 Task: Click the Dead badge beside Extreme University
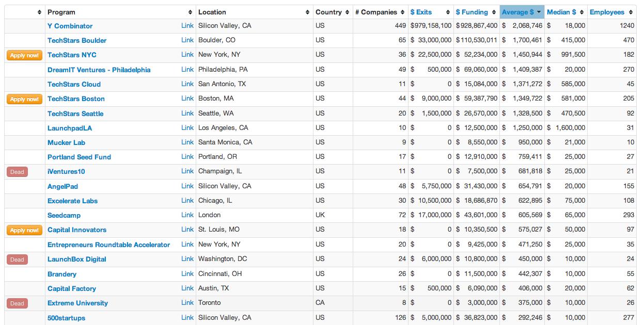pyautogui.click(x=17, y=303)
